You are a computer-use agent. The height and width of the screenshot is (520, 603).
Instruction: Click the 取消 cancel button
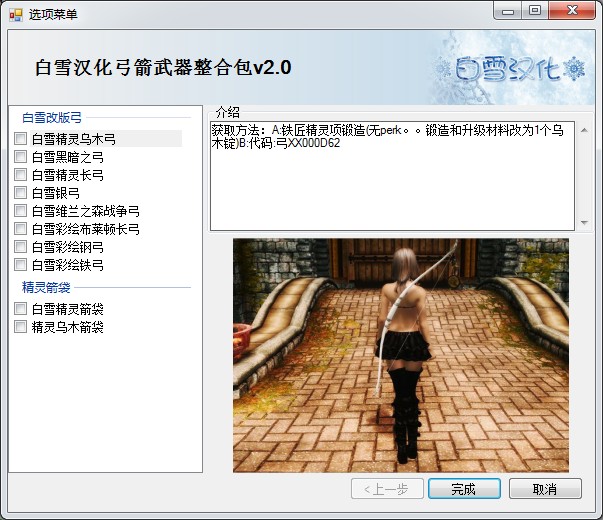point(545,489)
